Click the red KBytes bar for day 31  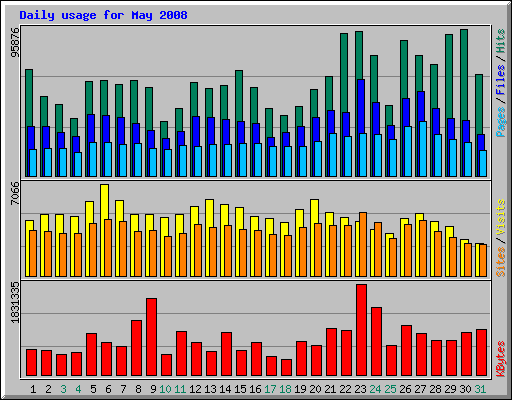pyautogui.click(x=482, y=353)
